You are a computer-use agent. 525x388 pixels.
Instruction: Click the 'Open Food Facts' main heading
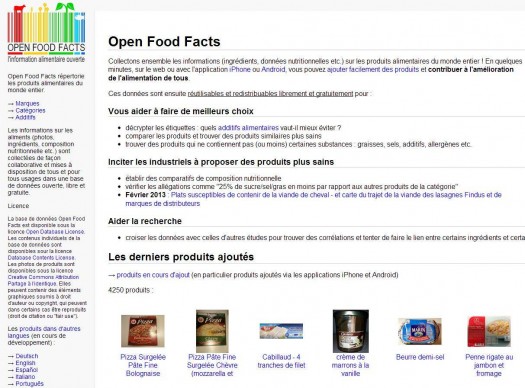[164, 42]
